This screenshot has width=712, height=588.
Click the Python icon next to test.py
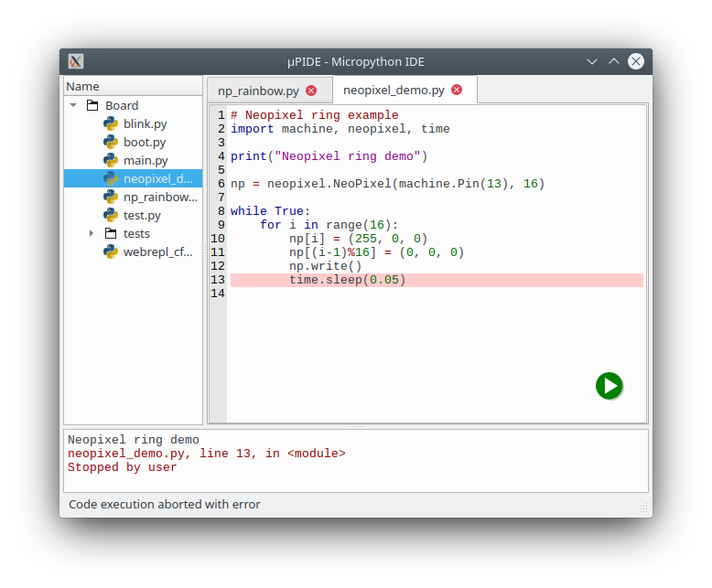pyautogui.click(x=111, y=215)
